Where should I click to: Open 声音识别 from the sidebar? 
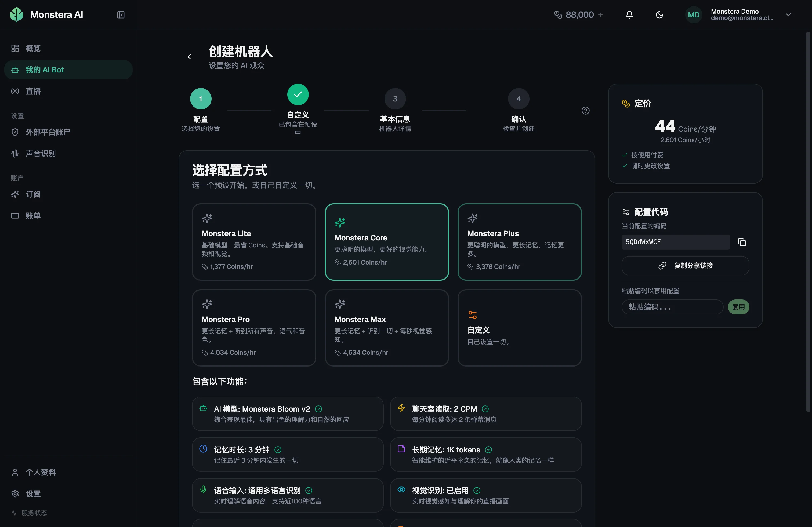coord(41,153)
